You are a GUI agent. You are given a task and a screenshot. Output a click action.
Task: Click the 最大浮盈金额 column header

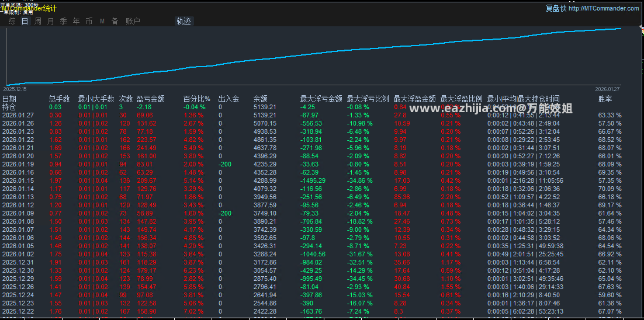(x=415, y=99)
